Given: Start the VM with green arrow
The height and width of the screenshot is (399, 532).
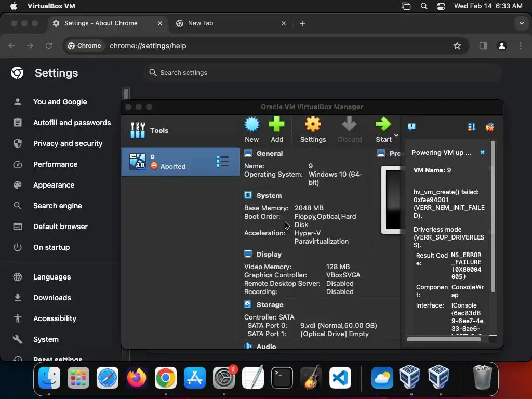Looking at the screenshot, I should (x=383, y=124).
